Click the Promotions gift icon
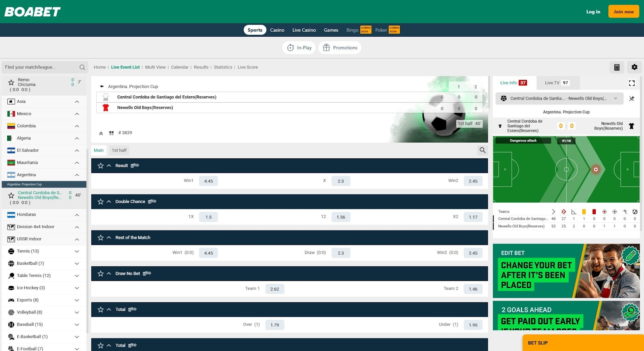 (326, 48)
